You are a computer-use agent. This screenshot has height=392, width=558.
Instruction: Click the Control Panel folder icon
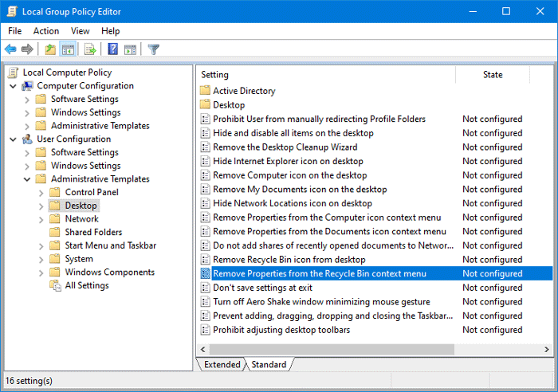click(x=55, y=193)
